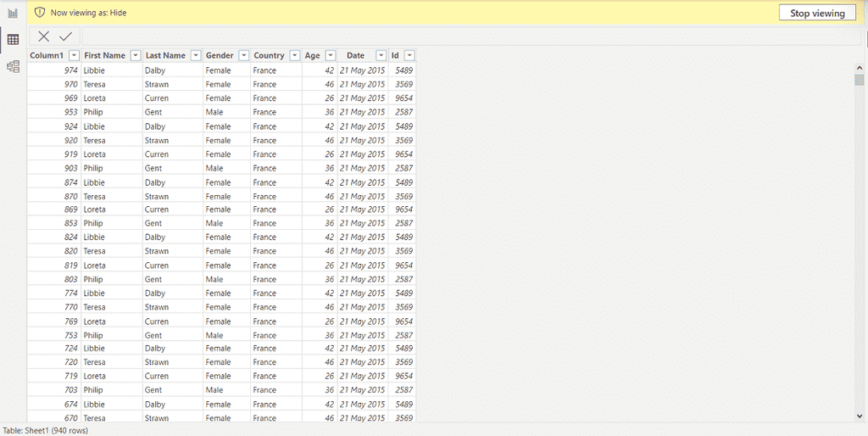Viewport: 868px width, 436px height.
Task: Open the Id filter dropdown
Action: point(409,55)
